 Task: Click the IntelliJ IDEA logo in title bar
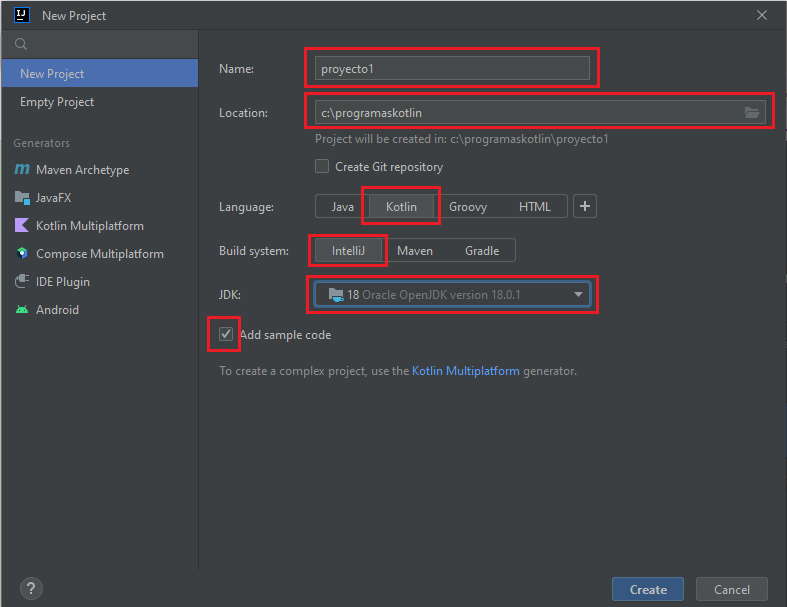coord(21,15)
